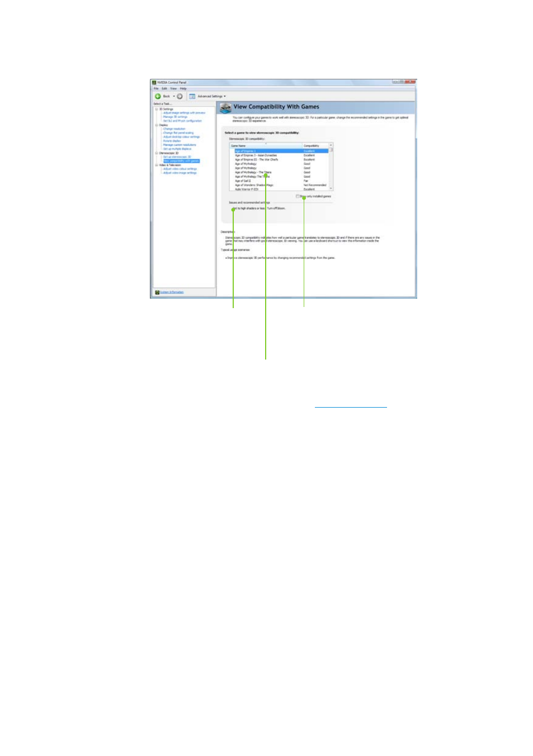Click scroll up arrow of games list
Image resolution: width=533 pixels, height=756 pixels.
(331, 145)
